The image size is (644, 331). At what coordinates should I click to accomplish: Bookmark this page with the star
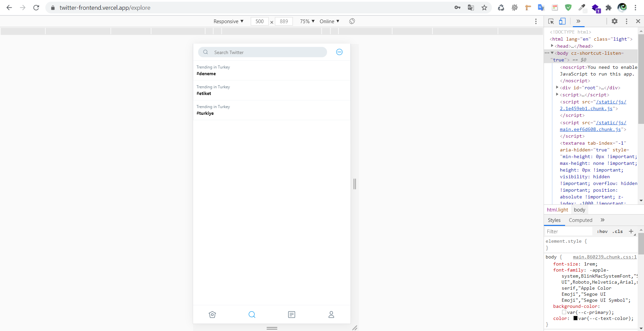tap(484, 7)
